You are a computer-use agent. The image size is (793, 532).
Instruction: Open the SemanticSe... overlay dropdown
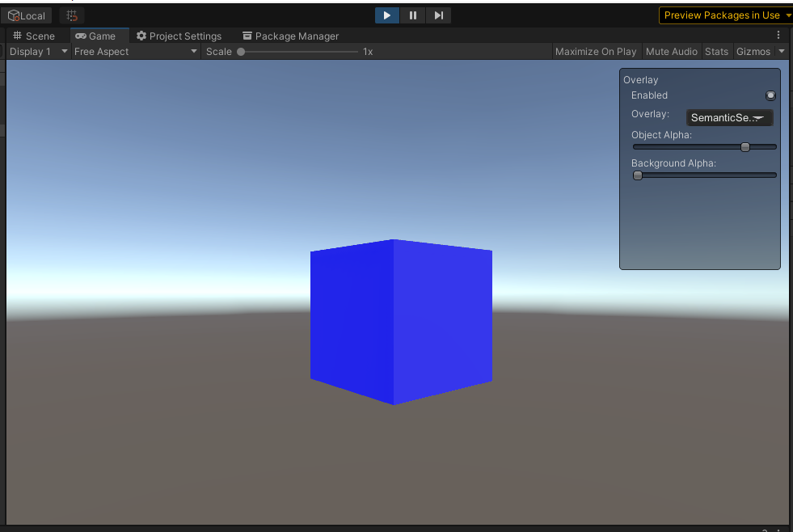coord(729,117)
